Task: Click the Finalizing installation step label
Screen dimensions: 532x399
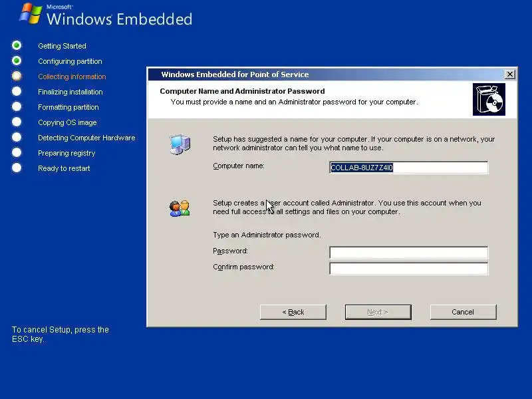Action: pyautogui.click(x=70, y=92)
